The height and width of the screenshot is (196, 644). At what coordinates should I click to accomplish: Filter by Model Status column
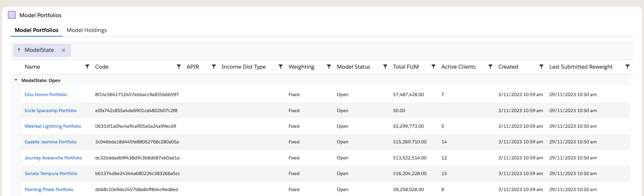(385, 67)
